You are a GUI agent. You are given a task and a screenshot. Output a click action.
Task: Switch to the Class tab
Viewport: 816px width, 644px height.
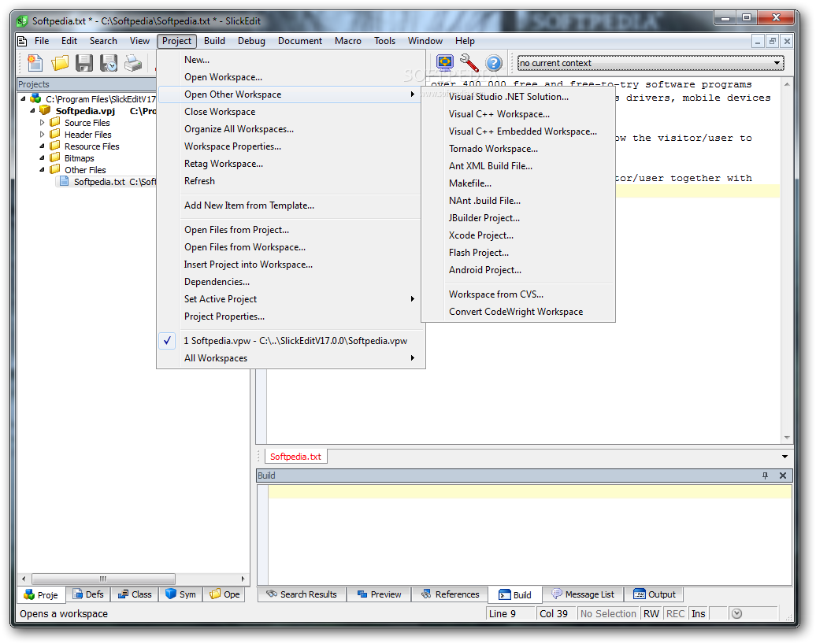click(x=135, y=594)
